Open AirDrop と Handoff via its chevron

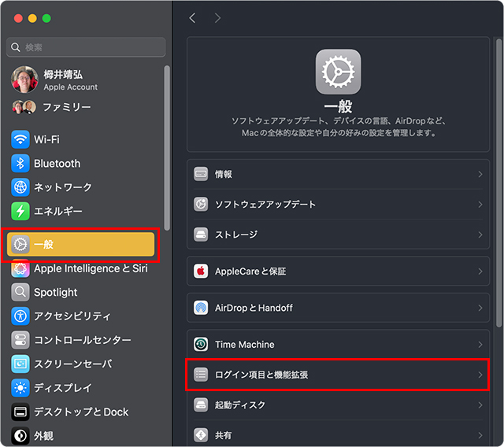coord(480,308)
